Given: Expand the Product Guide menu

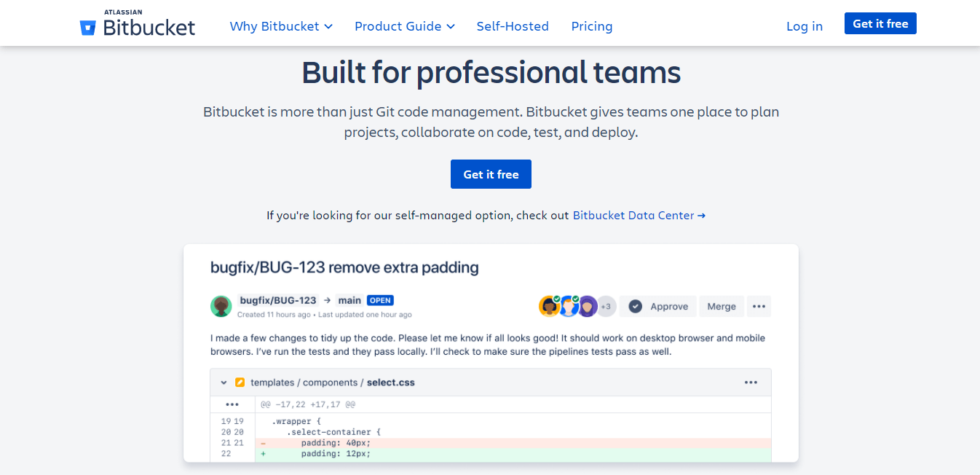Looking at the screenshot, I should (x=404, y=26).
